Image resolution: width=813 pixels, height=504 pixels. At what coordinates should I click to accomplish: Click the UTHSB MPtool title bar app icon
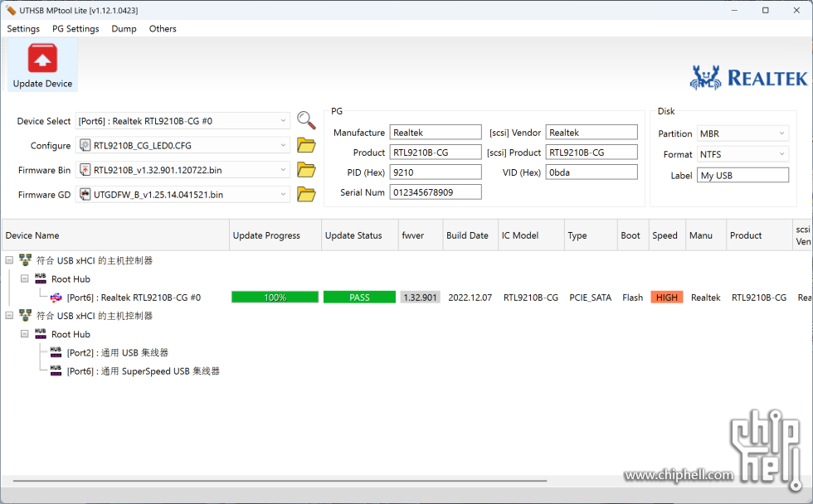click(11, 10)
